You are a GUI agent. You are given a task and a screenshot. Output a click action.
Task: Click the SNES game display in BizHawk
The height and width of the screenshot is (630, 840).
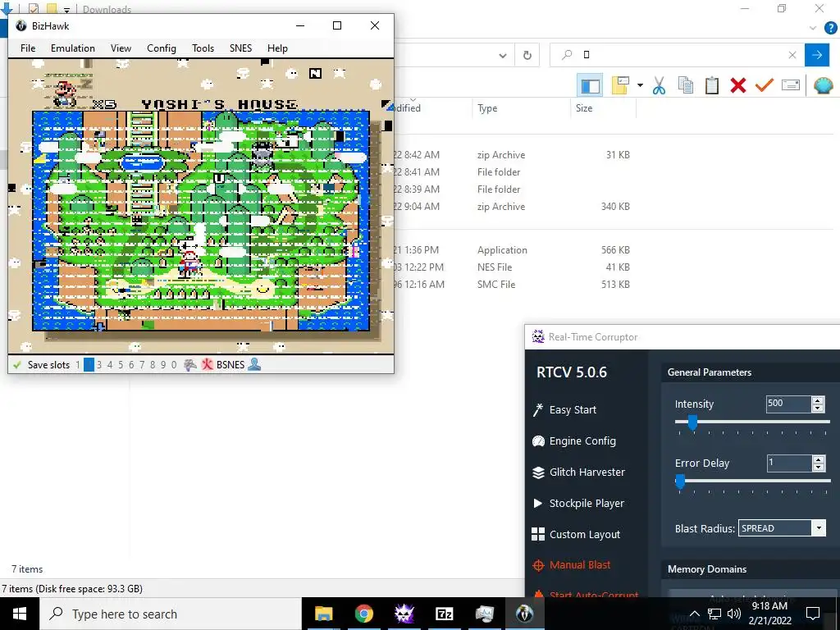click(201, 206)
